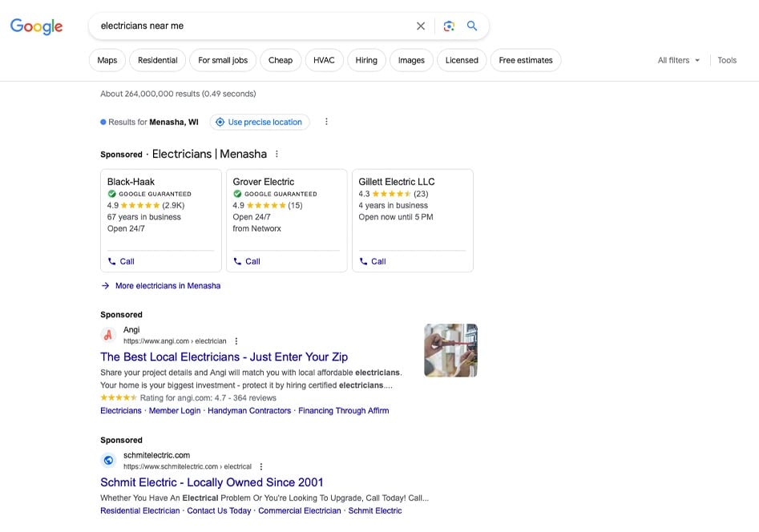
Task: Click the Electricians | Menasha heading
Action: [210, 154]
